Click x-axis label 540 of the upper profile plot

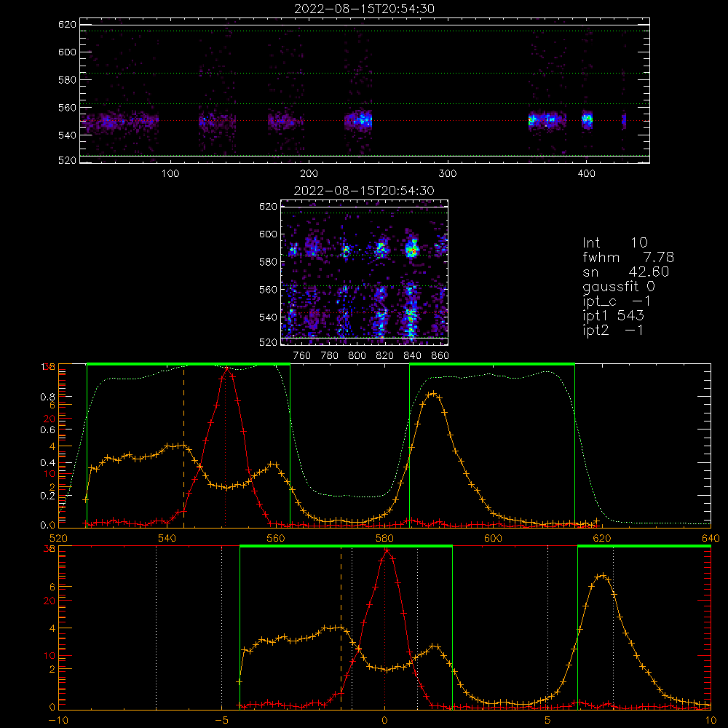pos(167,538)
